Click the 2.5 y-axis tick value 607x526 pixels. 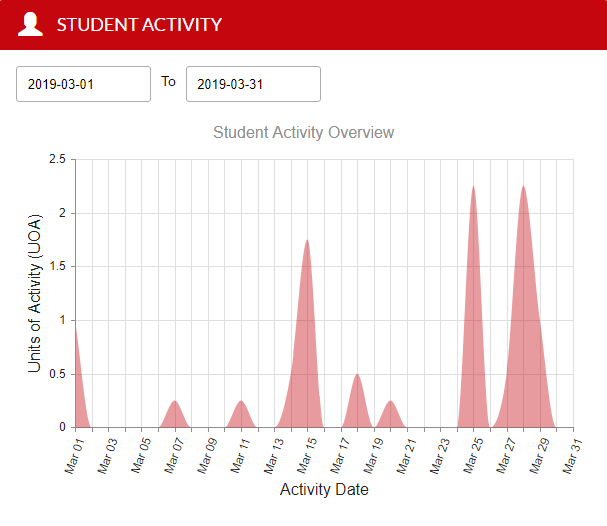pos(56,159)
